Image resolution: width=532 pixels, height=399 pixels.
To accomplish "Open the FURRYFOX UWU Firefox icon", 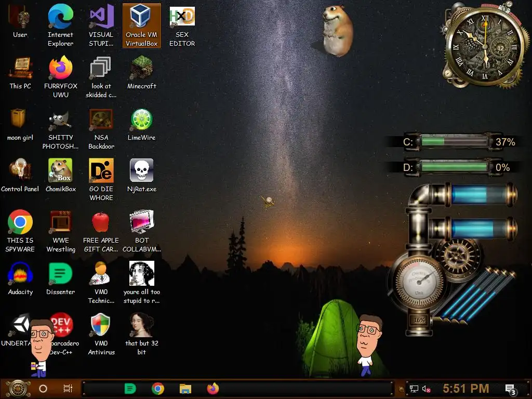I will coord(60,77).
